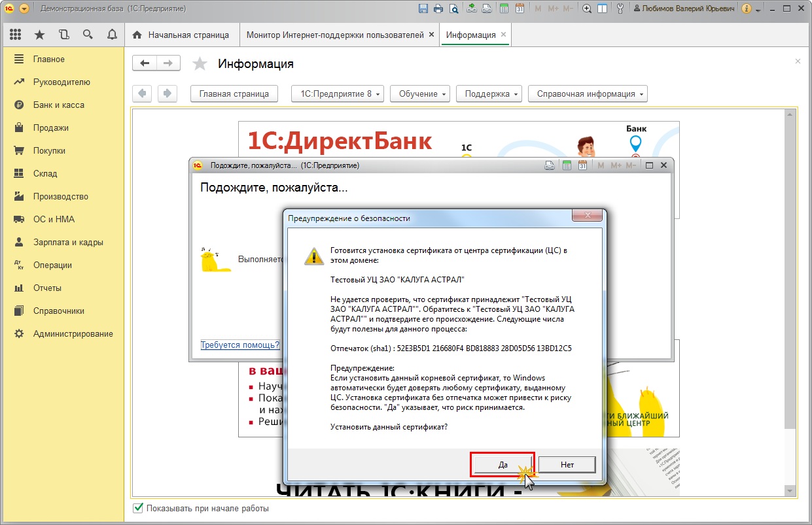Image resolution: width=812 pixels, height=525 pixels.
Task: Click the notifications bell icon
Action: (112, 35)
